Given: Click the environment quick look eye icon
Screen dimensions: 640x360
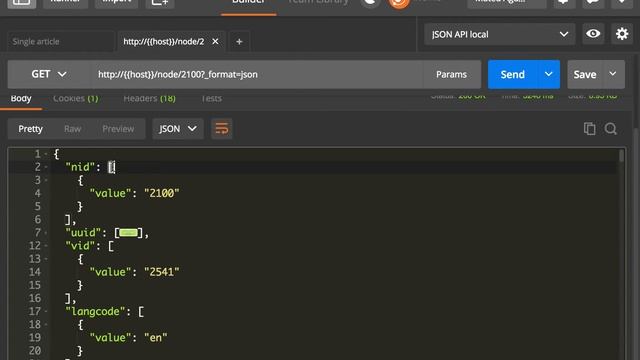Looking at the screenshot, I should (x=593, y=34).
